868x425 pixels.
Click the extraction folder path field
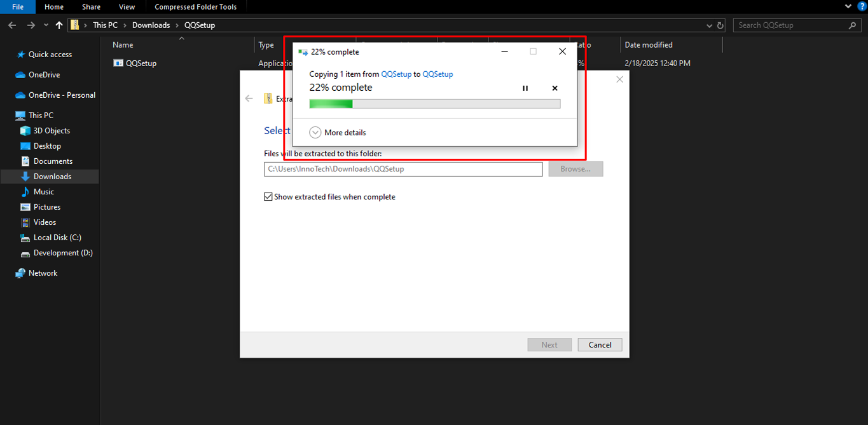point(403,169)
